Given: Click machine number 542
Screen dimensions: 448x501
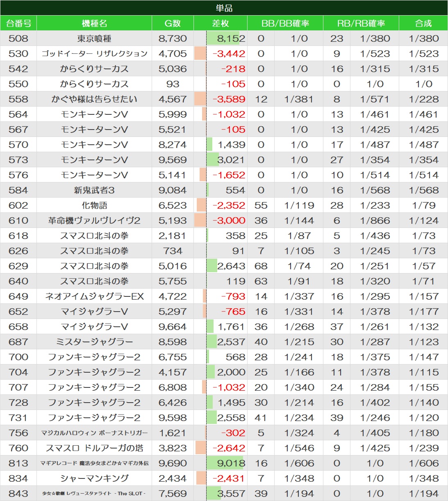Looking at the screenshot, I should tap(18, 69).
